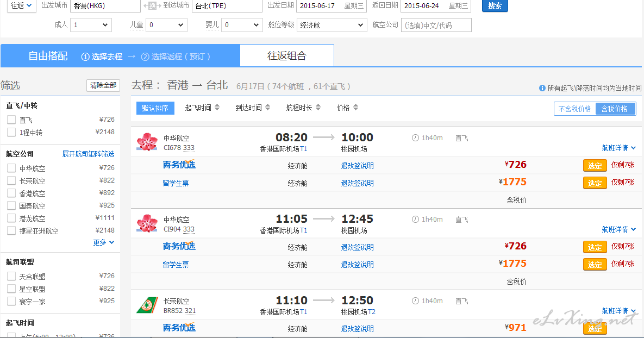This screenshot has height=338, width=644.
Task: Click clock icon on the 11:10 flight
Action: pyautogui.click(x=415, y=301)
